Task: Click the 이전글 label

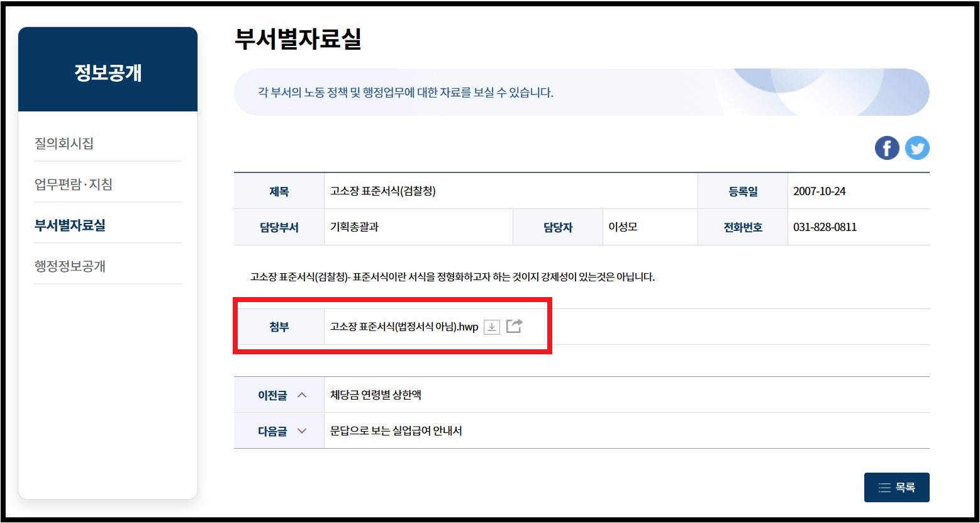Action: click(x=272, y=395)
